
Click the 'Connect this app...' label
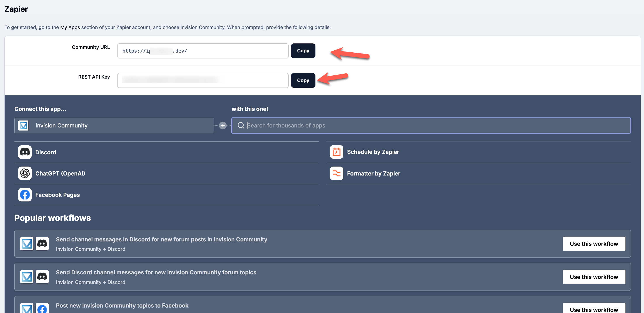[40, 109]
